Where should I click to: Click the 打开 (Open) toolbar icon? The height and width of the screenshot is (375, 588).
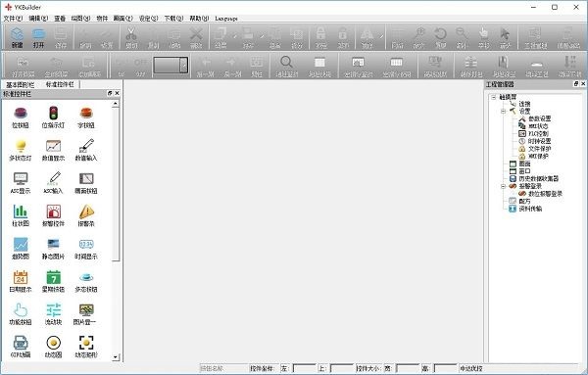[x=38, y=38]
